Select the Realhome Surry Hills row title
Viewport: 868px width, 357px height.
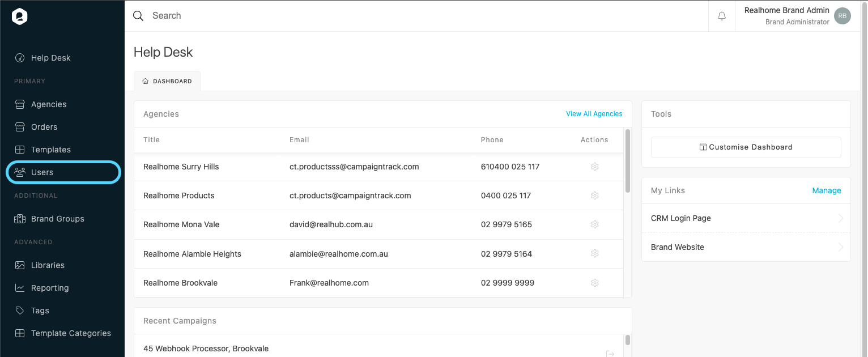point(181,167)
